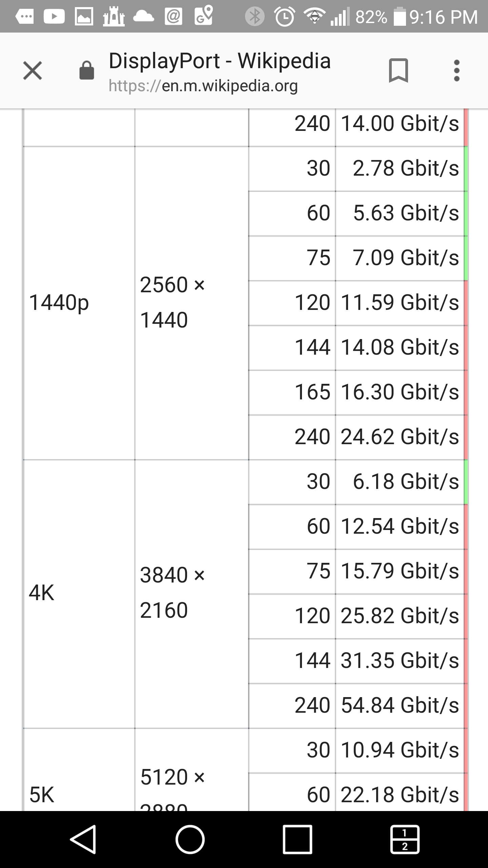Tap the alarm clock status icon
Image resolution: width=488 pixels, height=868 pixels.
click(284, 17)
